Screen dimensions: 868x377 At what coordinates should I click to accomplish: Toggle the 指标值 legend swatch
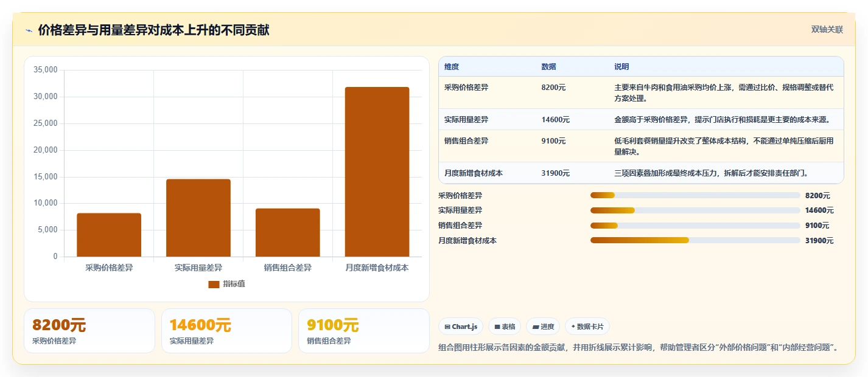pos(214,284)
